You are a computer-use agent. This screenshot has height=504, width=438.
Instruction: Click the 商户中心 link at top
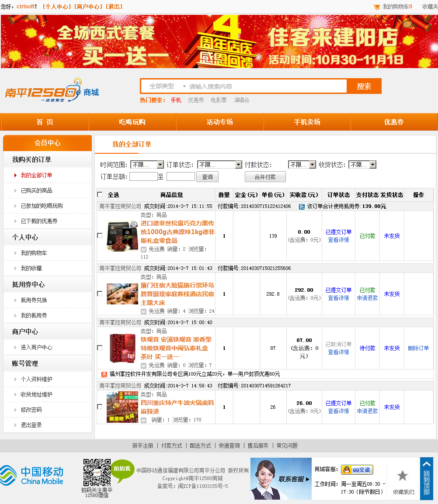point(88,7)
